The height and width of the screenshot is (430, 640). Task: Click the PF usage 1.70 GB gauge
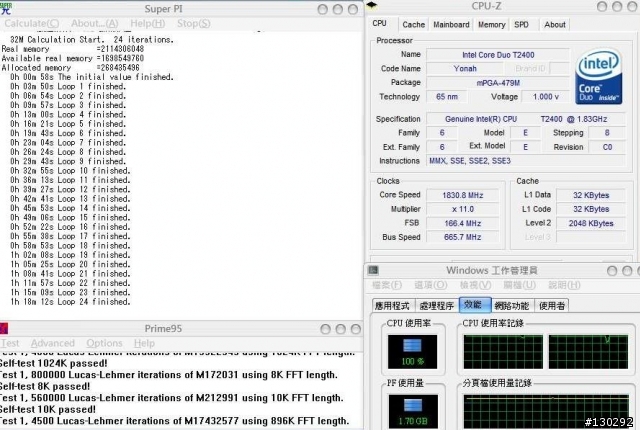pyautogui.click(x=413, y=411)
